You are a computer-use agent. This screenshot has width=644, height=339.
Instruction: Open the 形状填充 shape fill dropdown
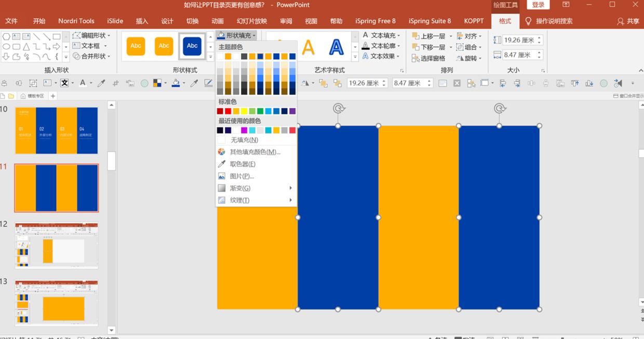[236, 35]
